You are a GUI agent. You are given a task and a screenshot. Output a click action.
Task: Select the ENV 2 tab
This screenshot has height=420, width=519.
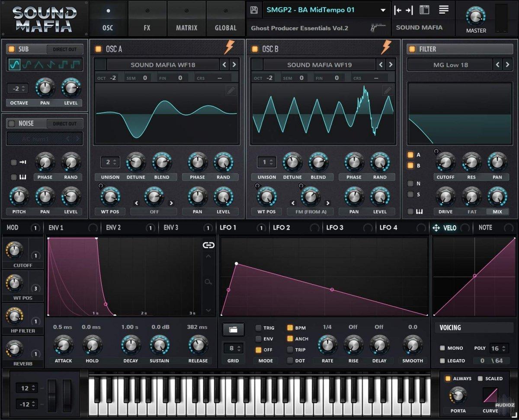click(x=113, y=228)
